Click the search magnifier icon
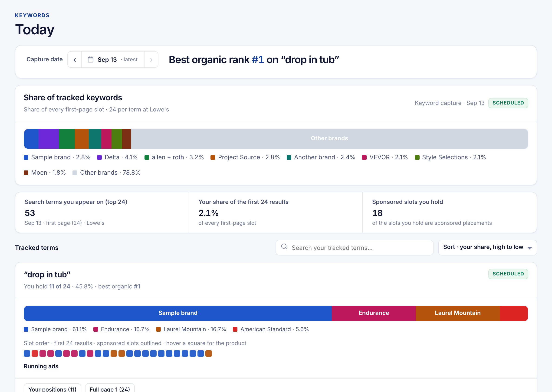Viewport: 552px width, 392px height. tap(284, 246)
